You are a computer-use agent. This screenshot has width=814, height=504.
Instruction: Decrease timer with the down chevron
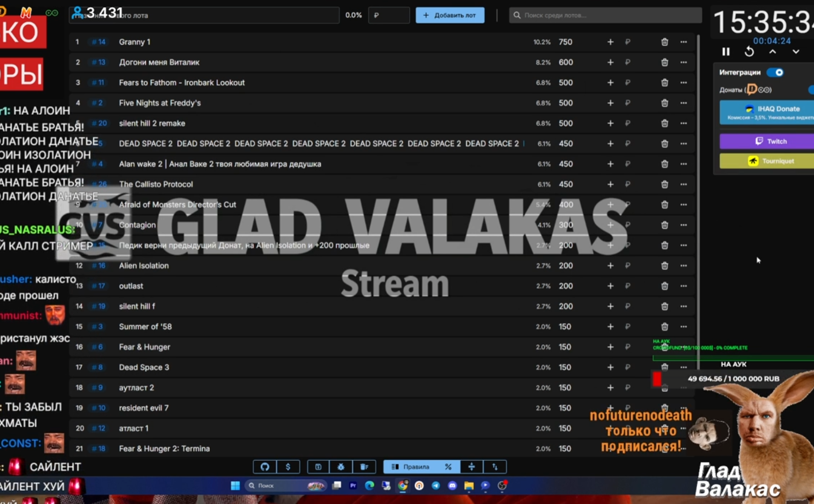pyautogui.click(x=796, y=51)
